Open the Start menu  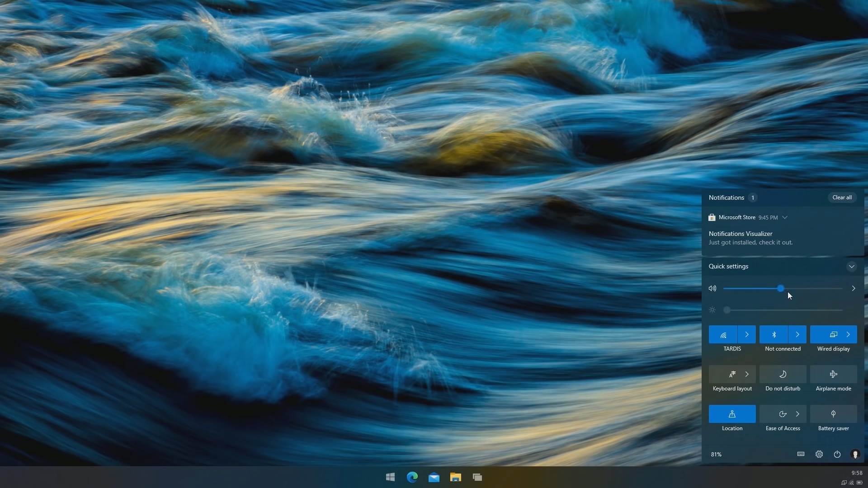click(390, 477)
